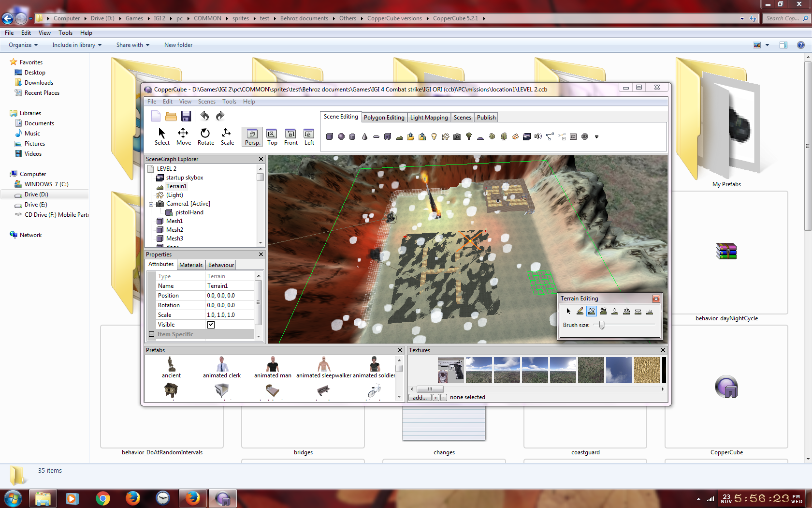Image resolution: width=812 pixels, height=508 pixels.
Task: Open the Light Mapping tab
Action: point(429,118)
